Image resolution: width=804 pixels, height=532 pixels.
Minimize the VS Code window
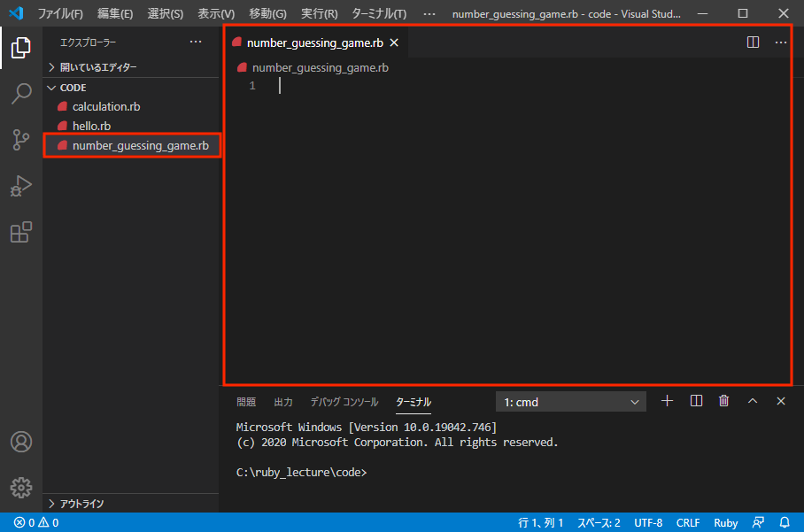pyautogui.click(x=702, y=13)
